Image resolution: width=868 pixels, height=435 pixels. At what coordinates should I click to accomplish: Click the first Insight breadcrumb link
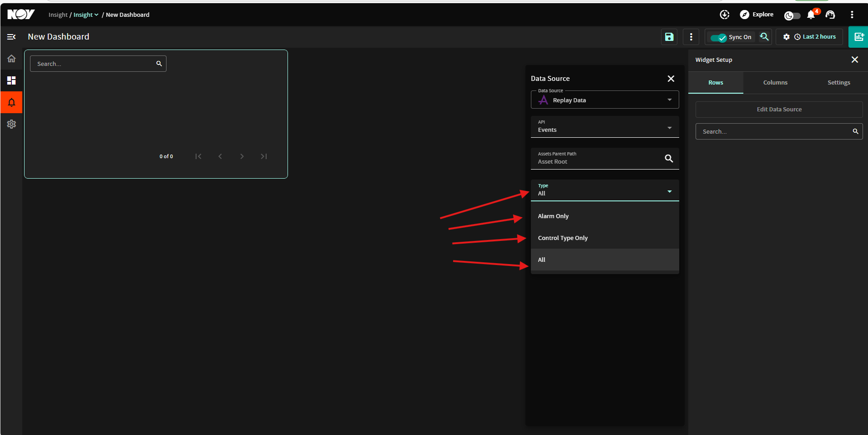pos(58,15)
